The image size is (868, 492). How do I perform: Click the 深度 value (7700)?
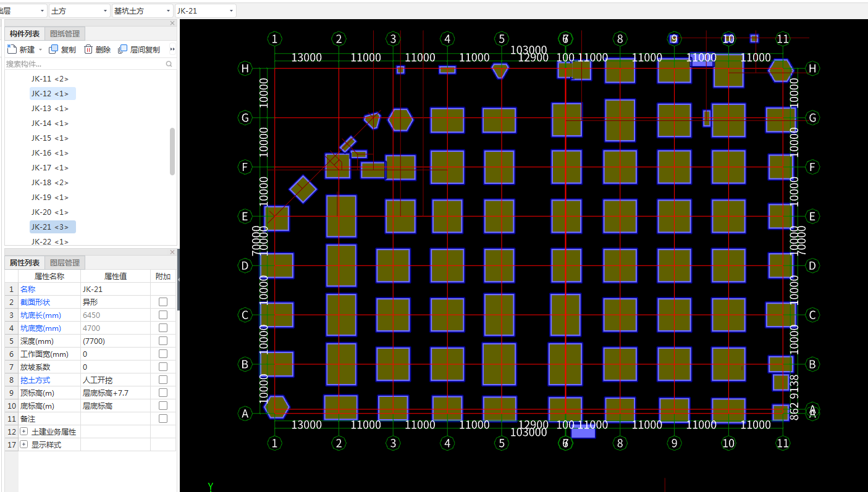[x=116, y=341]
